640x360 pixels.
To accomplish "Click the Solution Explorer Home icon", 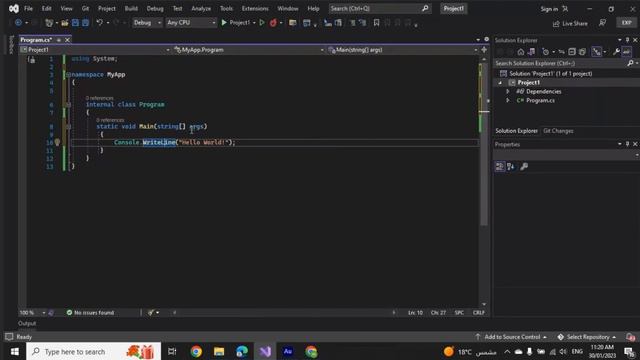I will click(x=520, y=52).
